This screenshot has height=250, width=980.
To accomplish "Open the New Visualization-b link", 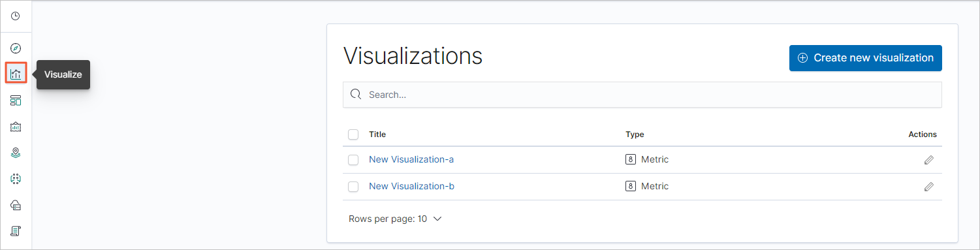I will click(x=411, y=186).
